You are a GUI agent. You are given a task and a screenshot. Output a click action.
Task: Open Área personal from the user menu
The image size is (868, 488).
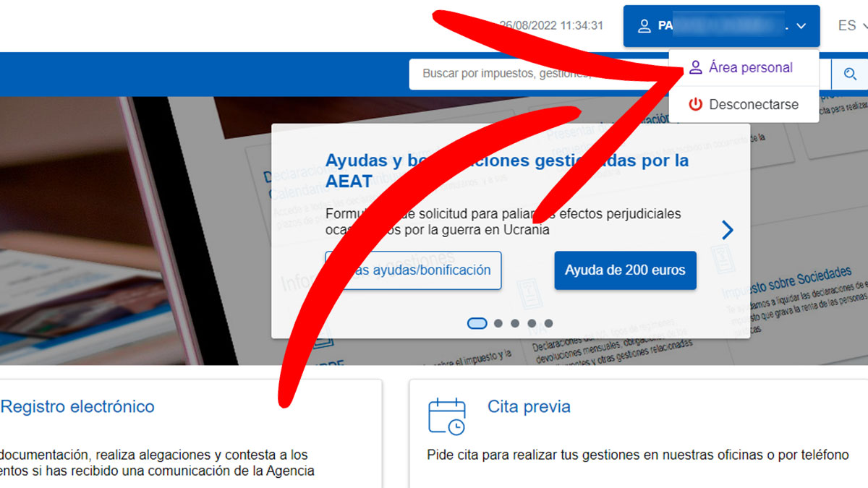[x=750, y=68]
